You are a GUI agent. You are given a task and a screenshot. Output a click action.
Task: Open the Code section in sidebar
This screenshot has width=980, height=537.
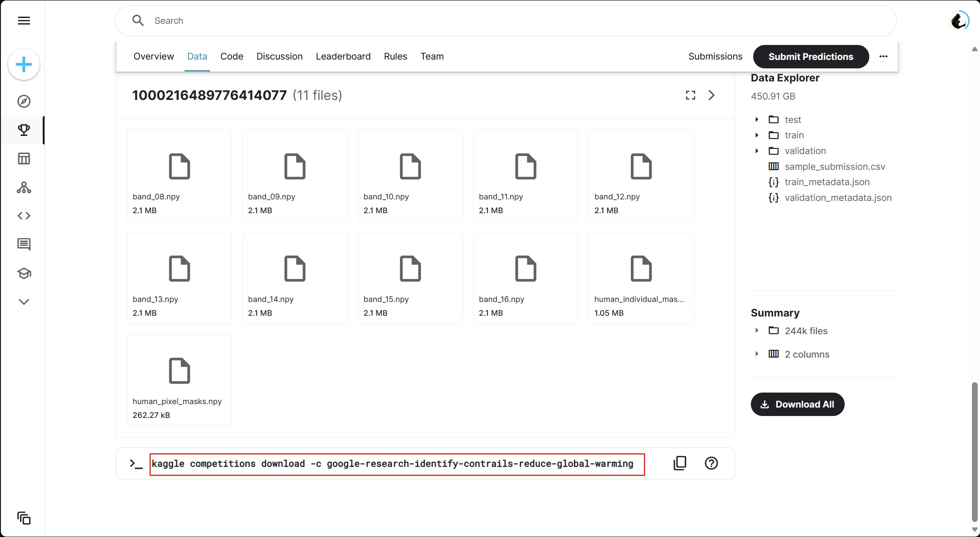tap(23, 215)
